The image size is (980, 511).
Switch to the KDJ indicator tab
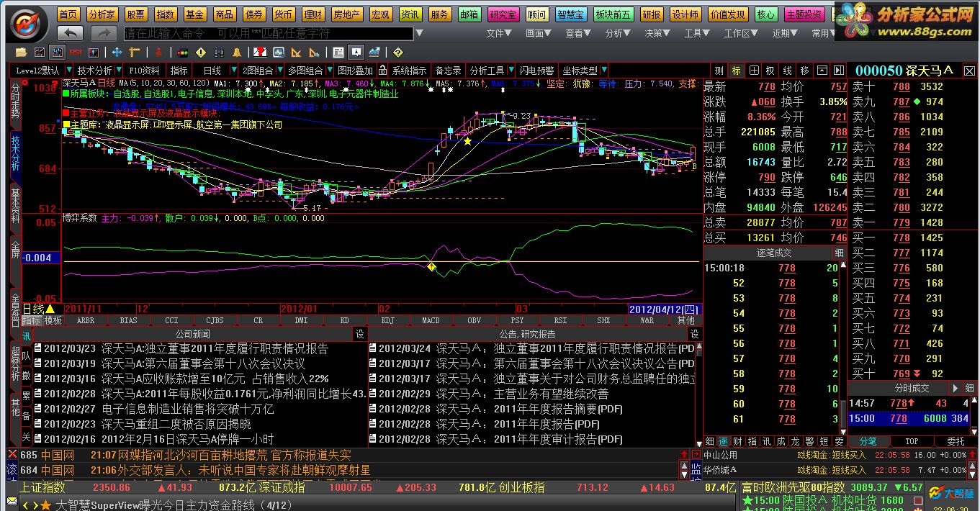tap(387, 320)
